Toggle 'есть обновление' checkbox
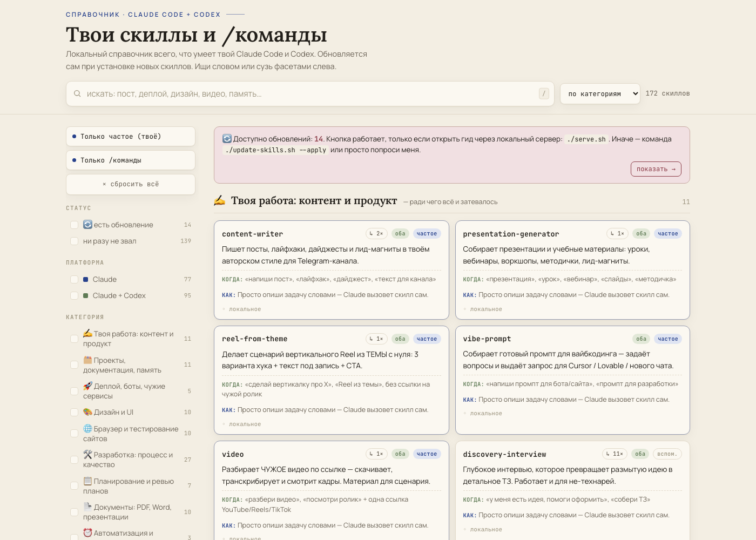 (75, 225)
